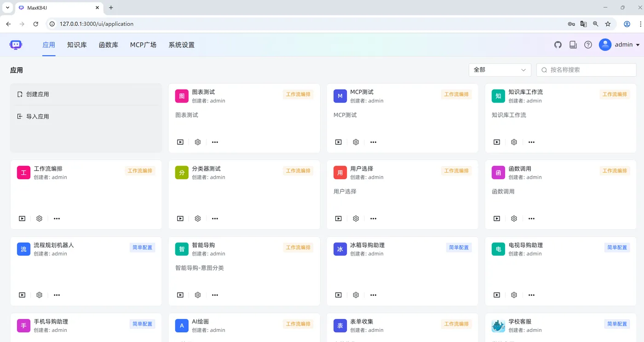Run the MCP测试 app demo icon

coord(339,142)
